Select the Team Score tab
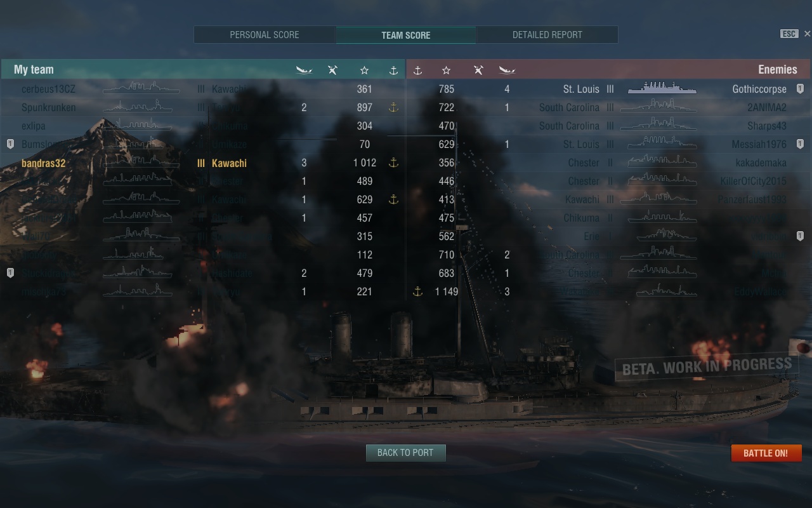 (406, 35)
